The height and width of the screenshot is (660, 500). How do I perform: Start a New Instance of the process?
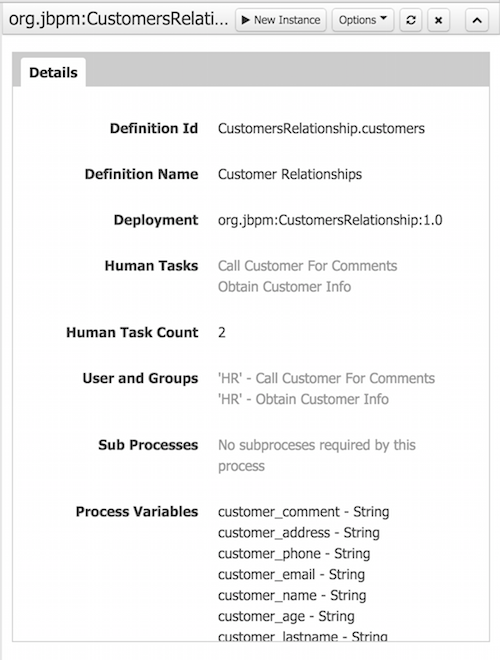click(281, 20)
